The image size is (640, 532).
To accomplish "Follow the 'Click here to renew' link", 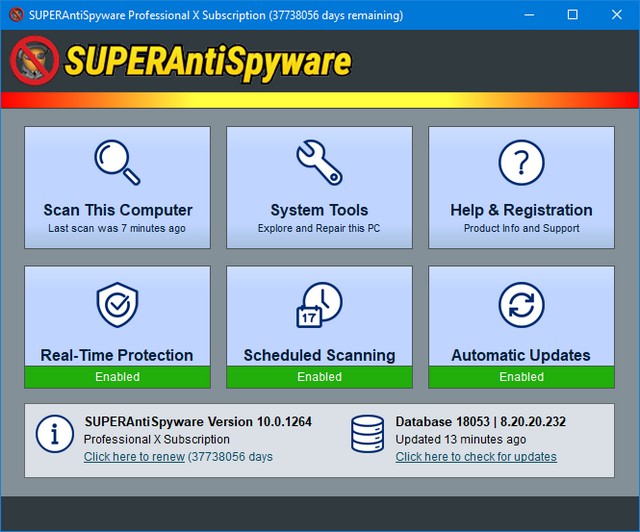I will pyautogui.click(x=134, y=457).
